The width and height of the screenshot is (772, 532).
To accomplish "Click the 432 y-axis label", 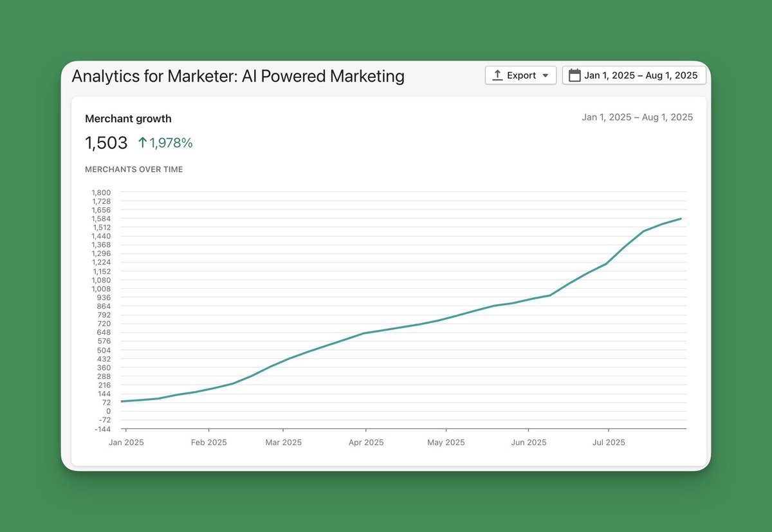I will 104,359.
